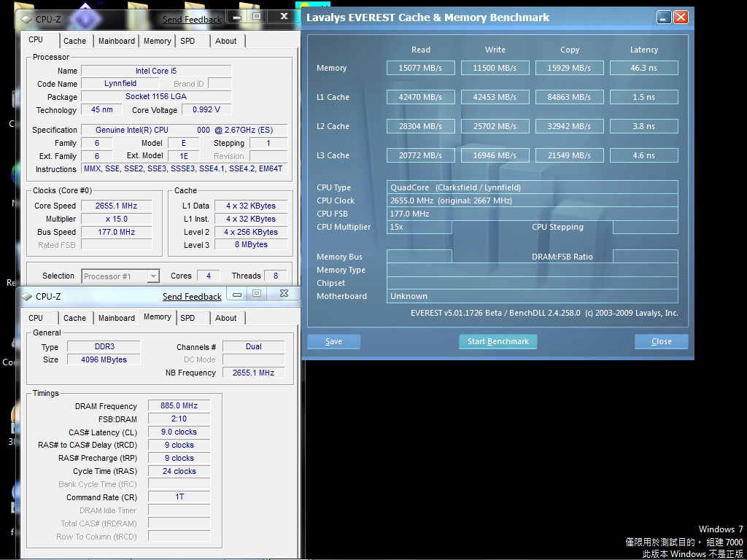This screenshot has height=560, width=747.
Task: Click CPU-Z app icon in upper window title bar
Action: pyautogui.click(x=28, y=20)
